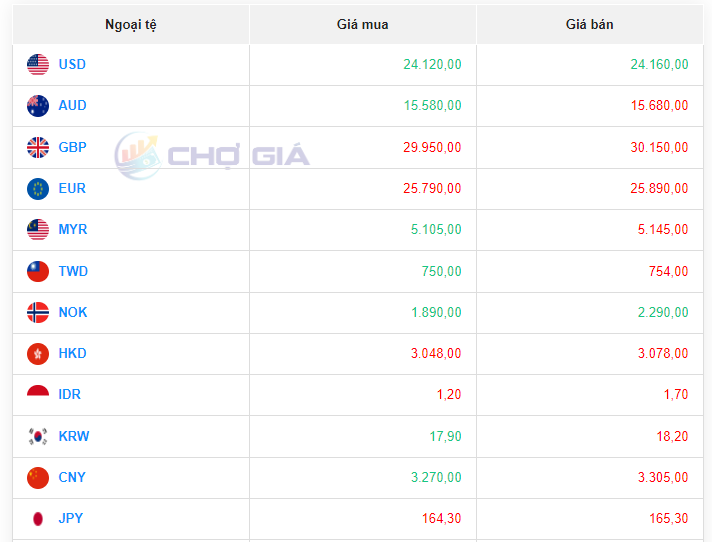Click the Taiwan flag icon

click(38, 271)
